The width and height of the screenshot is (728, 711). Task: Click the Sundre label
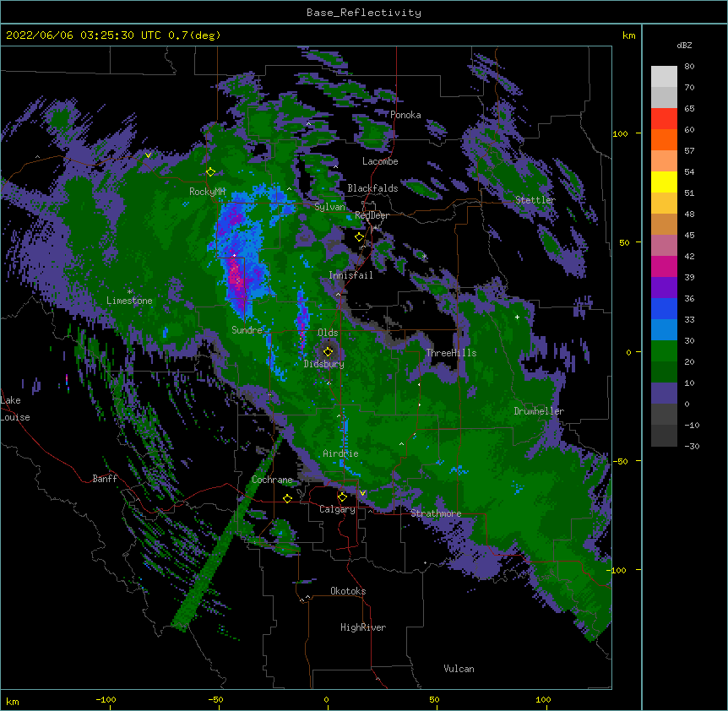(x=247, y=330)
